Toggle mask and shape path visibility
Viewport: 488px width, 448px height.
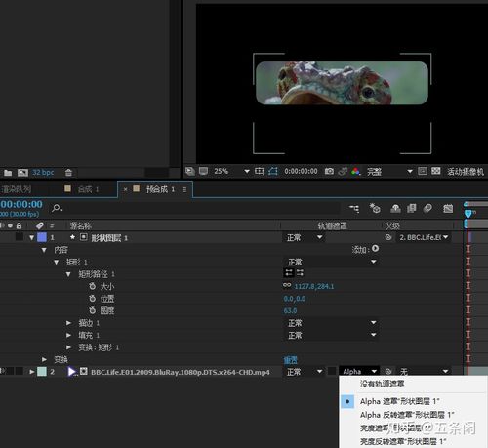pyautogui.click(x=273, y=171)
